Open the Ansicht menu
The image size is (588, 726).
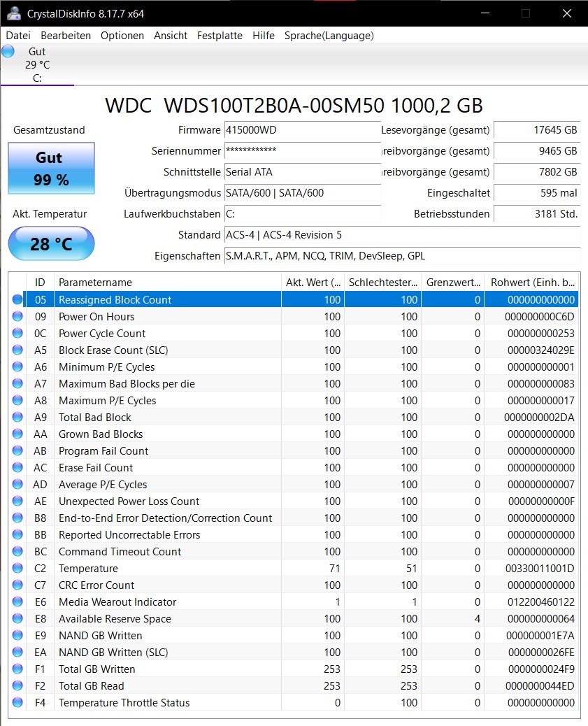pos(171,36)
